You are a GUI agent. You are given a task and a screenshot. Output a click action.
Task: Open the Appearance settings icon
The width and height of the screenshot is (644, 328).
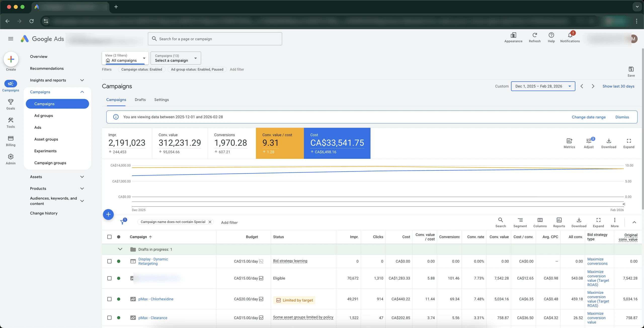tap(513, 37)
